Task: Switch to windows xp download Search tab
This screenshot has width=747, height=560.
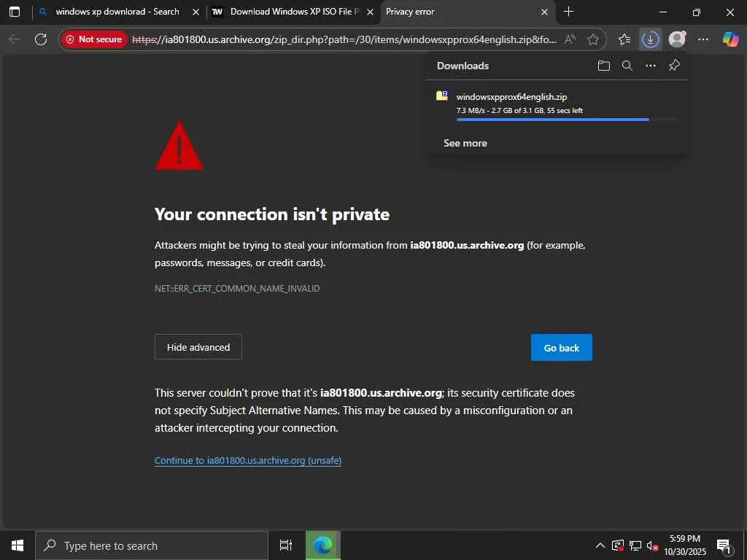Action: click(x=119, y=12)
